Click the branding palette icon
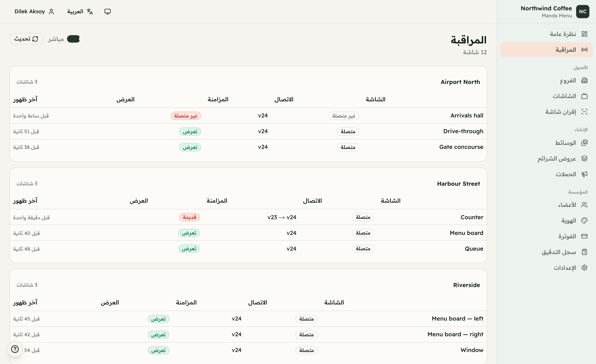The height and width of the screenshot is (364, 596). pos(584,220)
